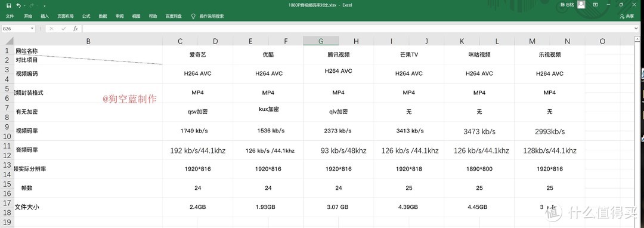Open Customize Quick Access Toolbar dropdown

pyautogui.click(x=44, y=5)
